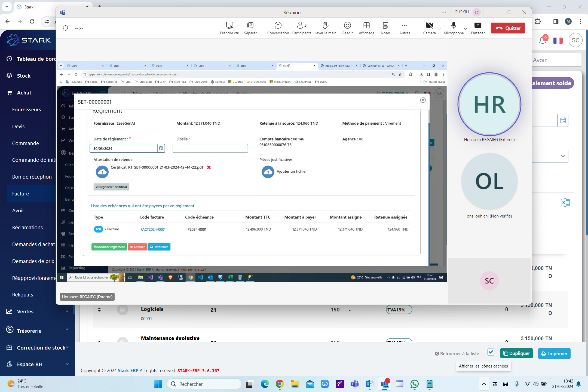Show hidden tray icons chevron
The image size is (588, 392).
(484, 384)
